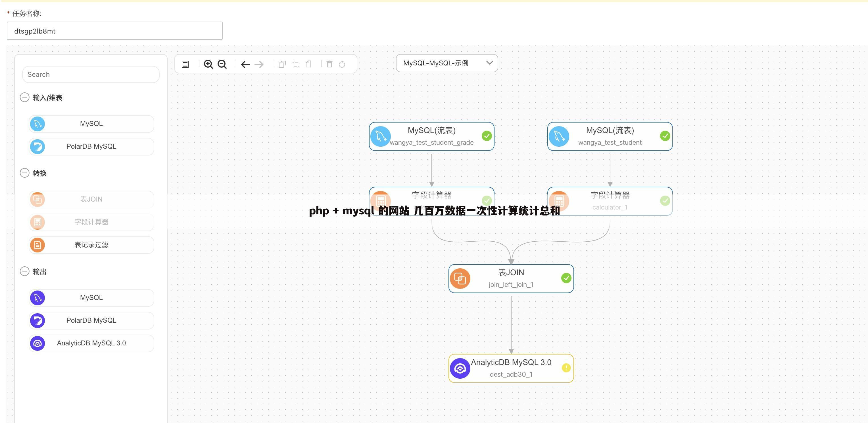Click the circular refresh icon
Viewport: 868px width, 423px height.
[342, 64]
